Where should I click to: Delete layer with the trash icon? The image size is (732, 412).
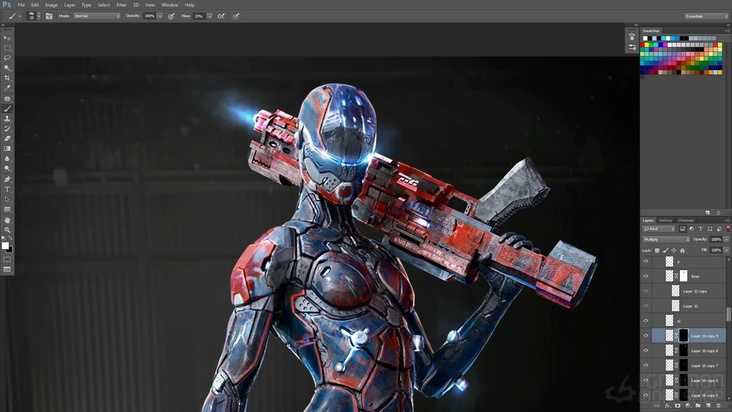point(718,406)
